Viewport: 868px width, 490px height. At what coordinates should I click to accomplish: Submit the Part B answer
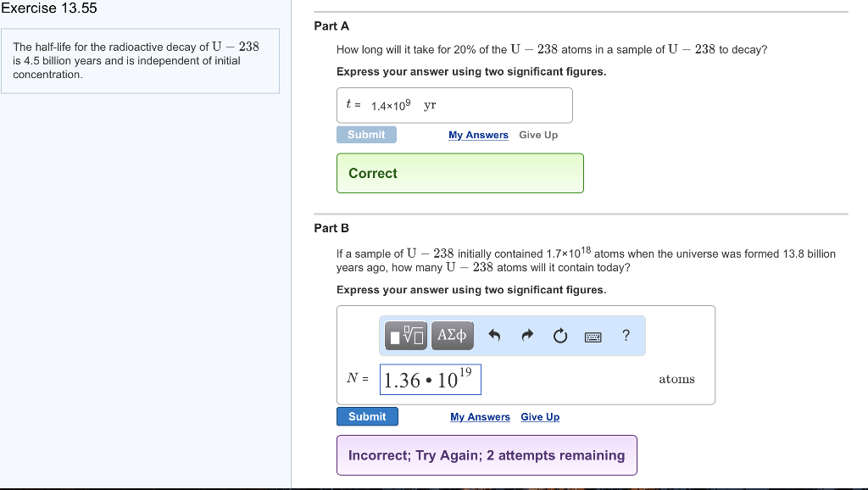tap(367, 416)
